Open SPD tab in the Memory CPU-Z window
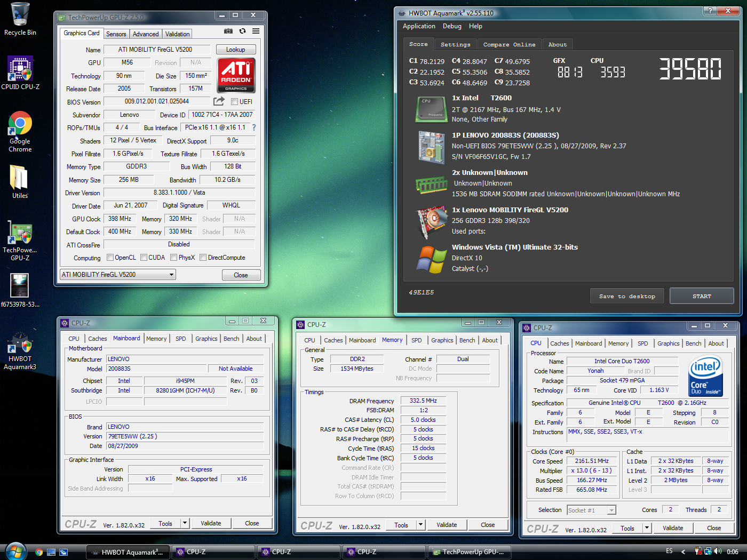747x560 pixels. click(x=417, y=340)
